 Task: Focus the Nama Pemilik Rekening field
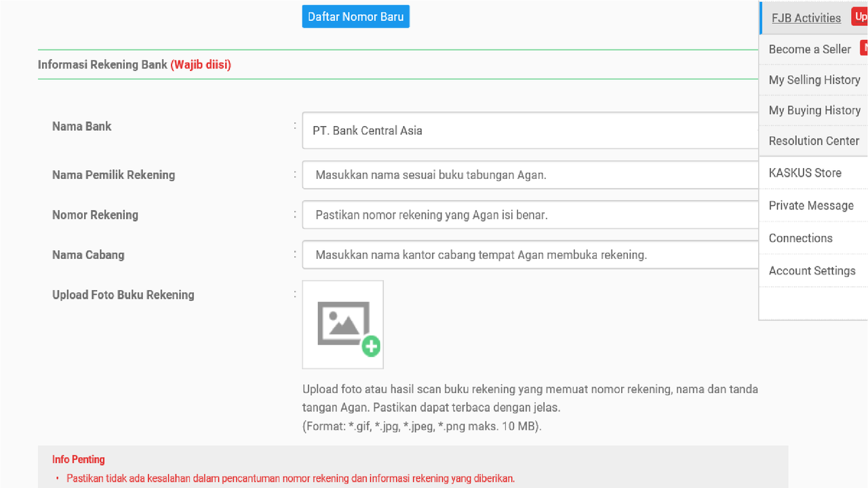click(530, 175)
